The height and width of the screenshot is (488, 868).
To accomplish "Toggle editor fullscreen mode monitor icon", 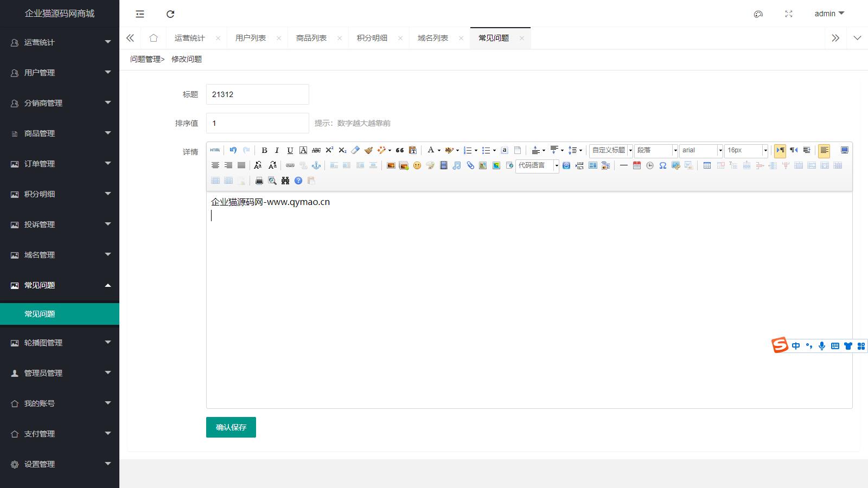I will click(x=844, y=150).
